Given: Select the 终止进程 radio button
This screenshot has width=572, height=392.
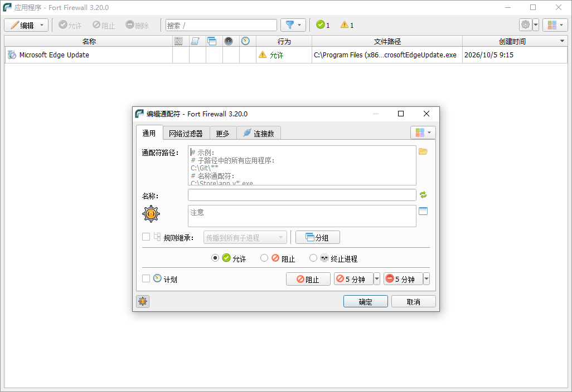Looking at the screenshot, I should click(313, 258).
